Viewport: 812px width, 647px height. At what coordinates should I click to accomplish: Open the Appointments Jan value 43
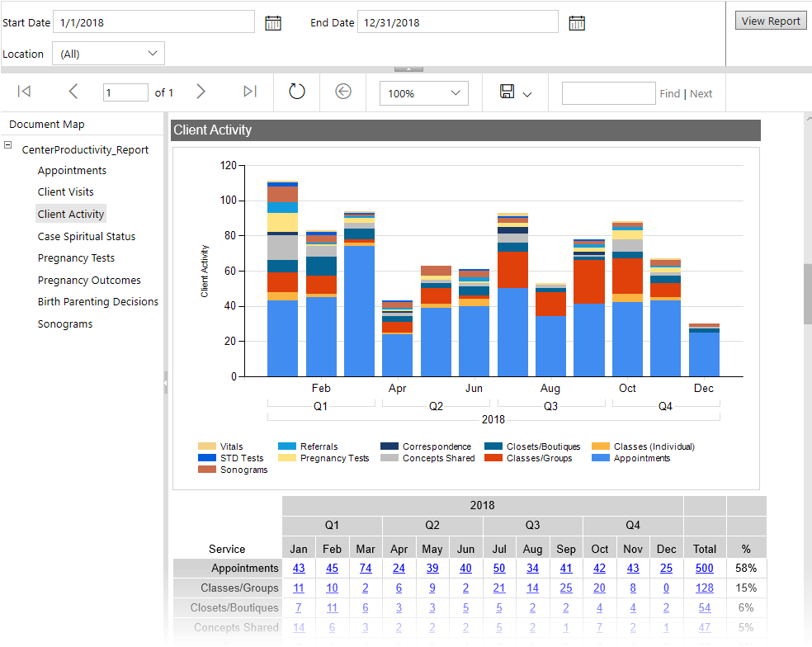click(299, 569)
